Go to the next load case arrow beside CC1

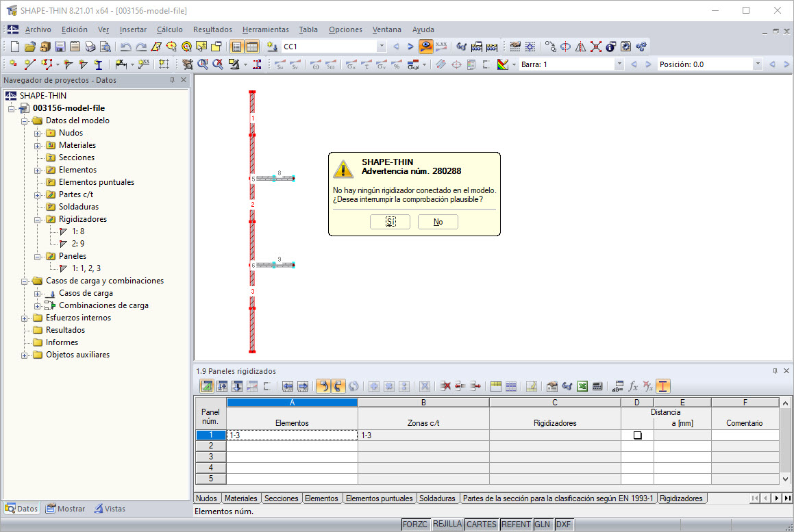click(410, 47)
